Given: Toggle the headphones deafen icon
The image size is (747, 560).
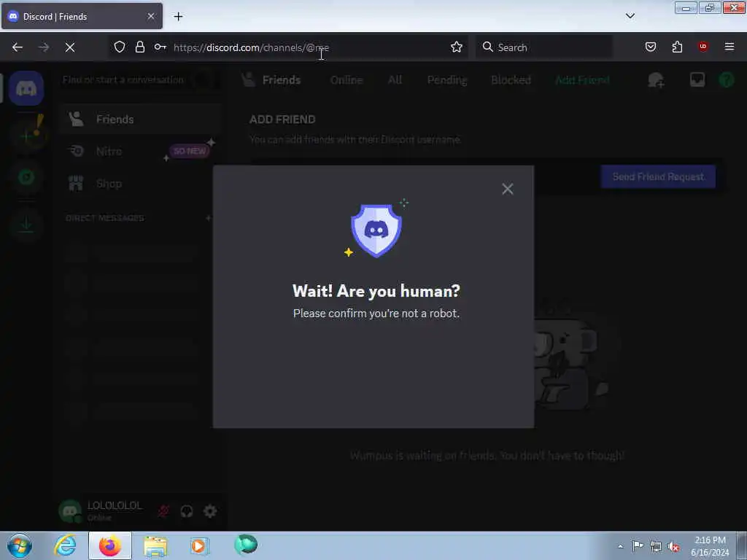Looking at the screenshot, I should (x=187, y=511).
